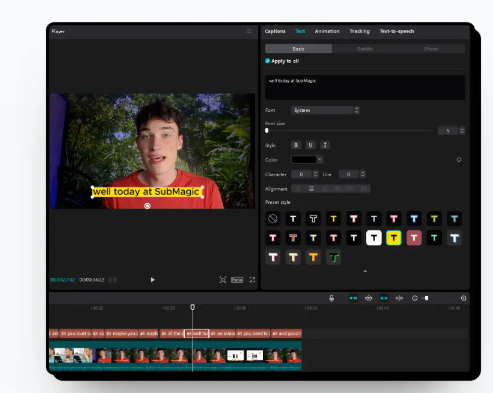Collapse the Preset style list arrow
493x393 pixels.
365,271
